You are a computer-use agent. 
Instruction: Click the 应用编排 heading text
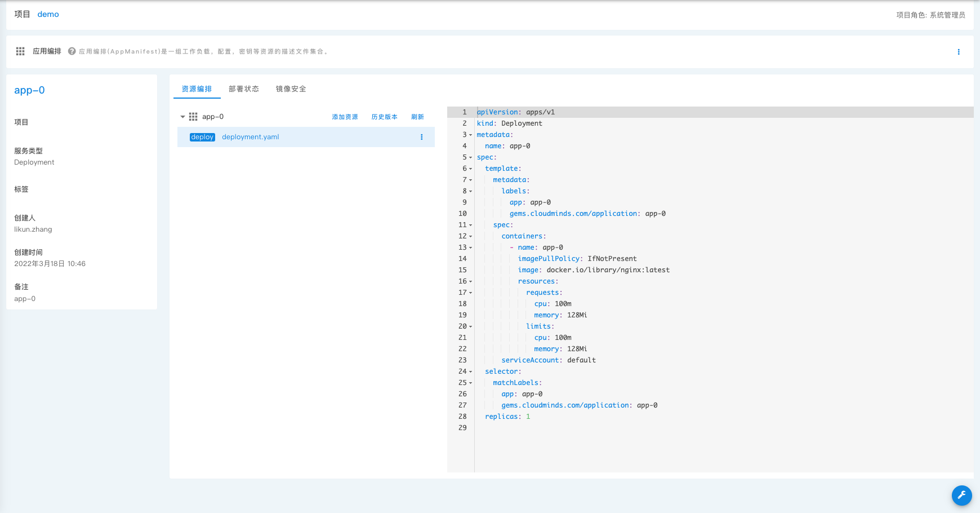pyautogui.click(x=47, y=51)
